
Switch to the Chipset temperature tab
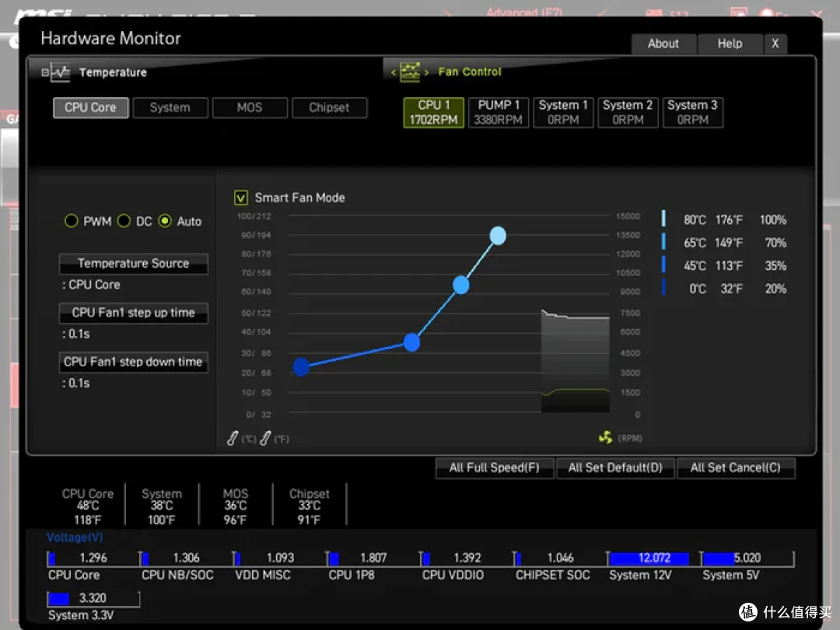329,107
